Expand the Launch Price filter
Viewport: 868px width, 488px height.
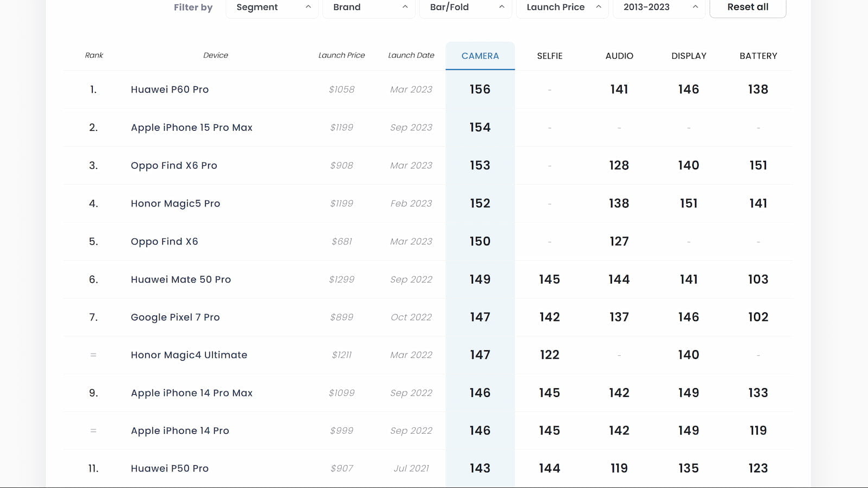(x=563, y=7)
